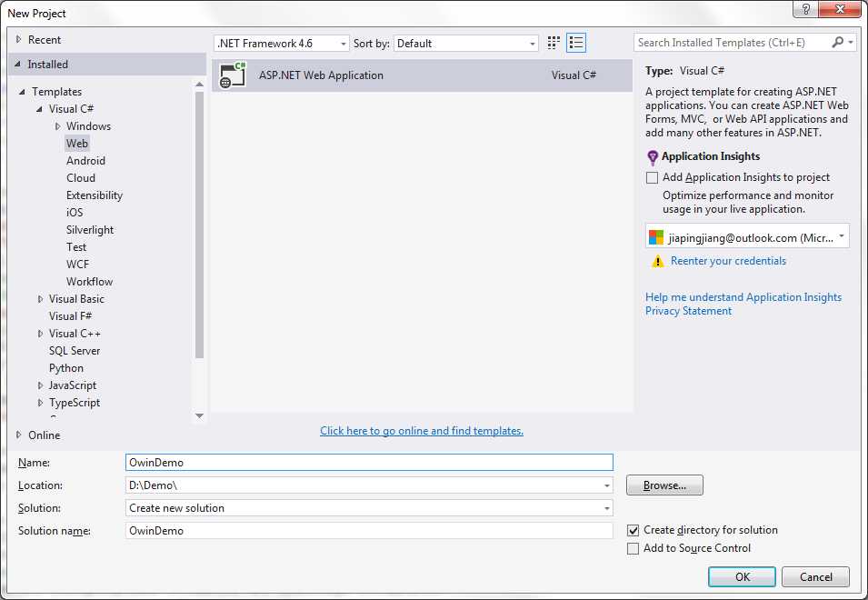Open Help me understand Application Insights
The height and width of the screenshot is (600, 868).
[743, 297]
